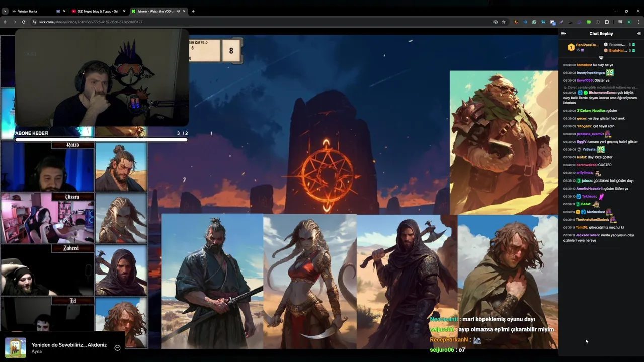Open the black bird silhouette extension
The image size is (644, 362).
[x=570, y=22]
